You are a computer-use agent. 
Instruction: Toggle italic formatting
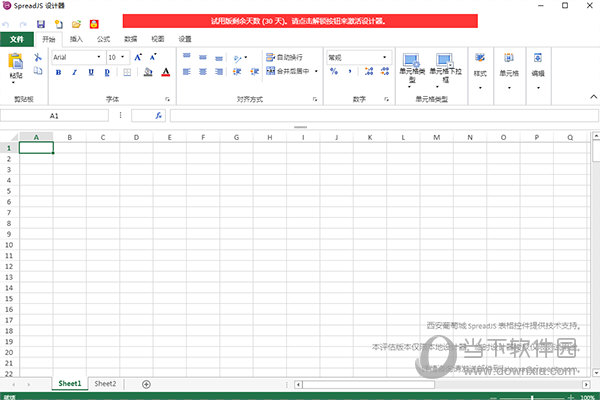tap(73, 72)
